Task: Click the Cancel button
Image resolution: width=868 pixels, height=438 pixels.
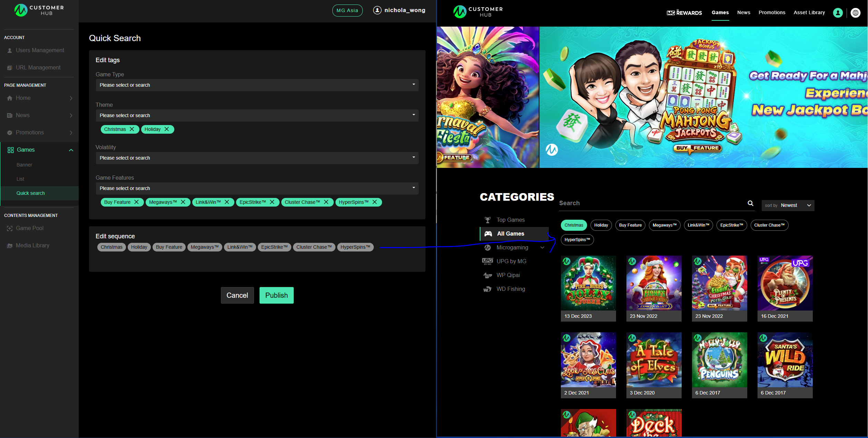Action: coord(237,295)
